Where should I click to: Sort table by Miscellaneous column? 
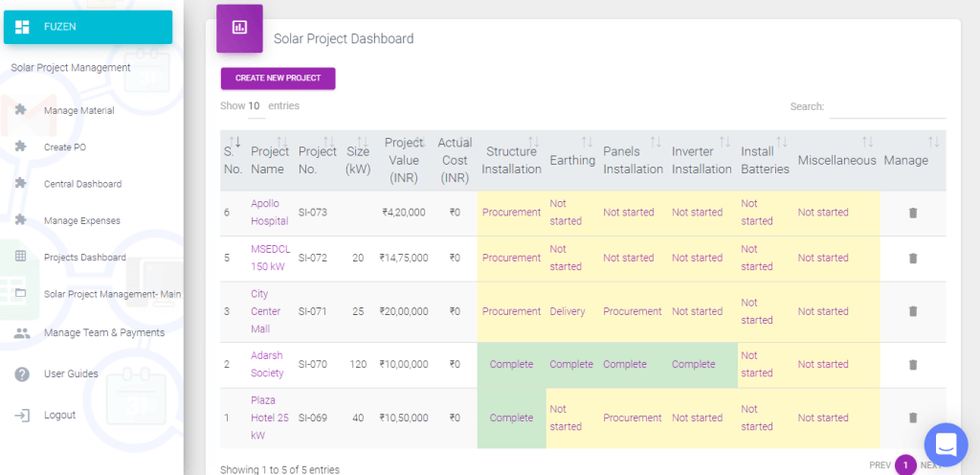(x=867, y=143)
